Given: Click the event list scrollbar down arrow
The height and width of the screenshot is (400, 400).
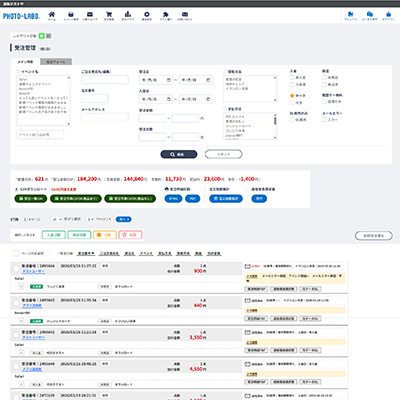Looking at the screenshot, I should pyautogui.click(x=69, y=124).
